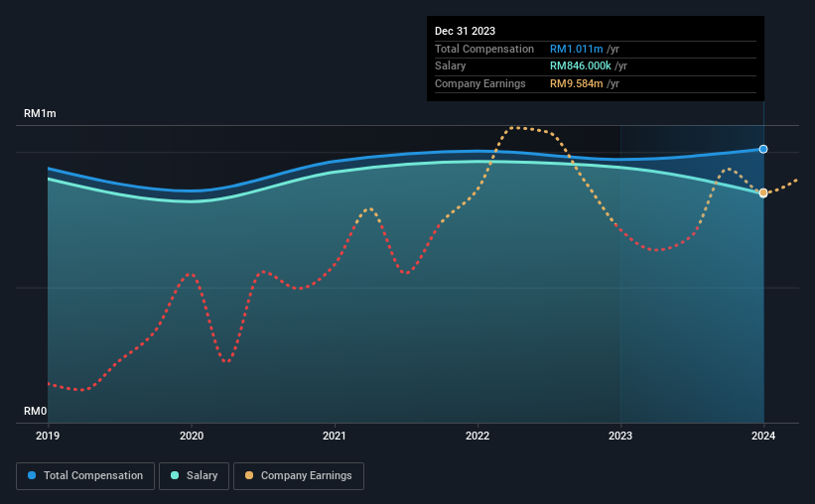
Task: Toggle the Salary legend button
Action: tap(194, 476)
